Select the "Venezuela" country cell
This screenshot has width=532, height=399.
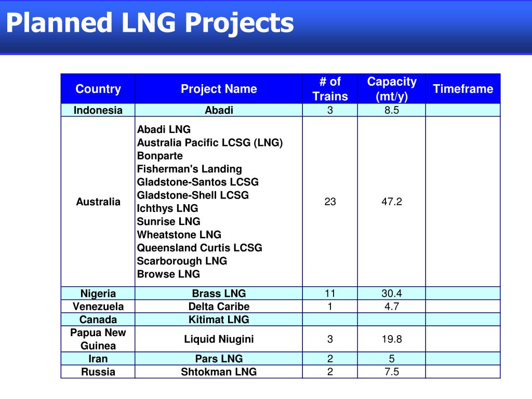point(98,307)
